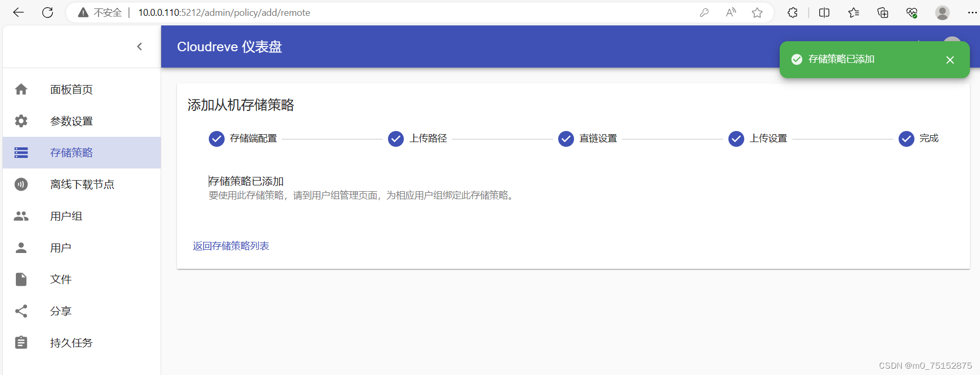Open 文件 menu item
This screenshot has width=980, height=375.
pos(61,279)
